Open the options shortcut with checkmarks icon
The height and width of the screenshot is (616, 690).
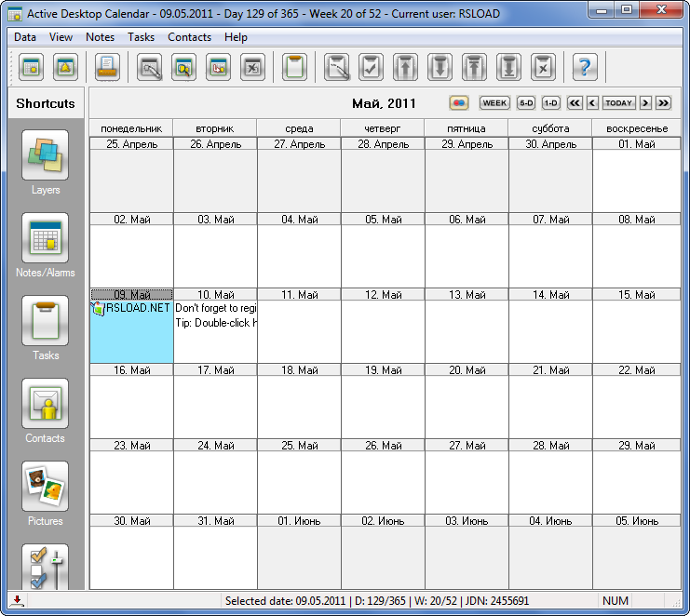pyautogui.click(x=46, y=567)
